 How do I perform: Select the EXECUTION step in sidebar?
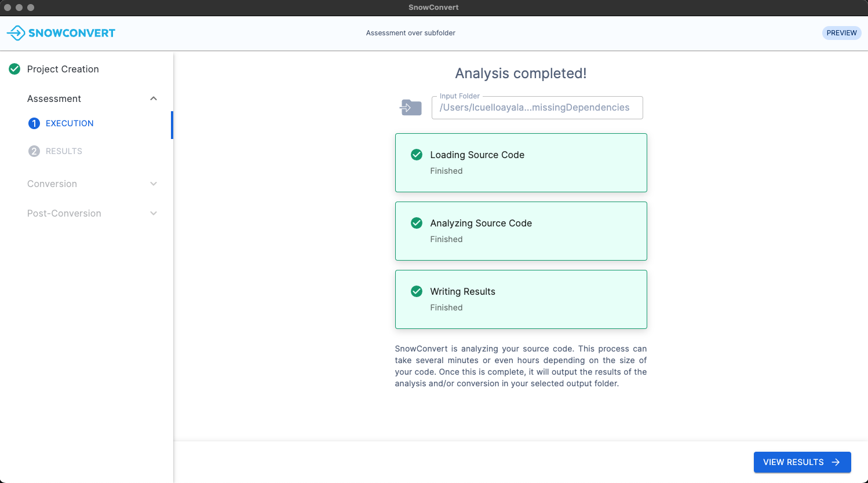(x=70, y=123)
